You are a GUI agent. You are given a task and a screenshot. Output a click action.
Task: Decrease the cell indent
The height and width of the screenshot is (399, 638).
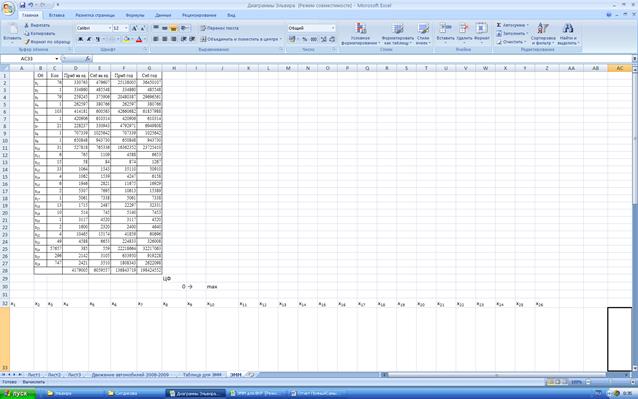[184, 39]
